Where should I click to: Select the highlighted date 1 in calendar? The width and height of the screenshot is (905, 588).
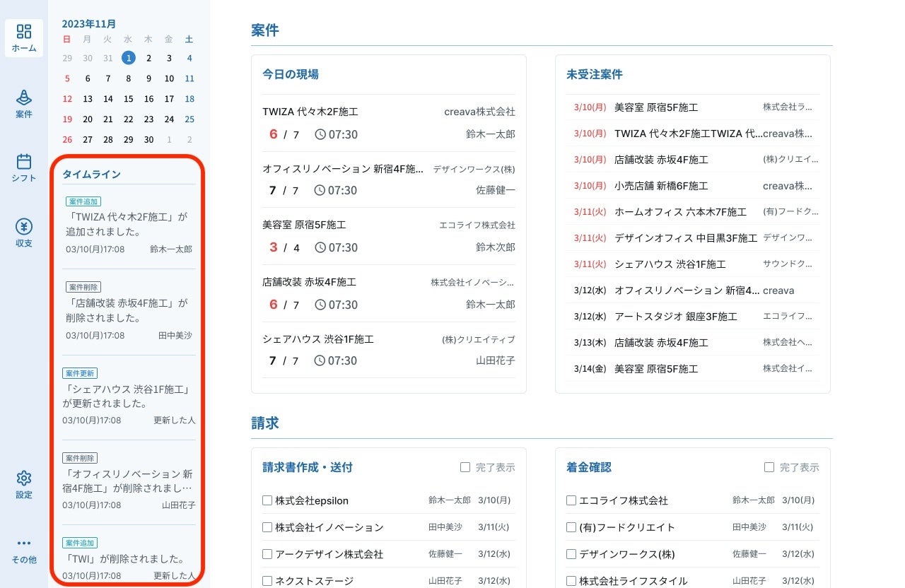pyautogui.click(x=128, y=58)
